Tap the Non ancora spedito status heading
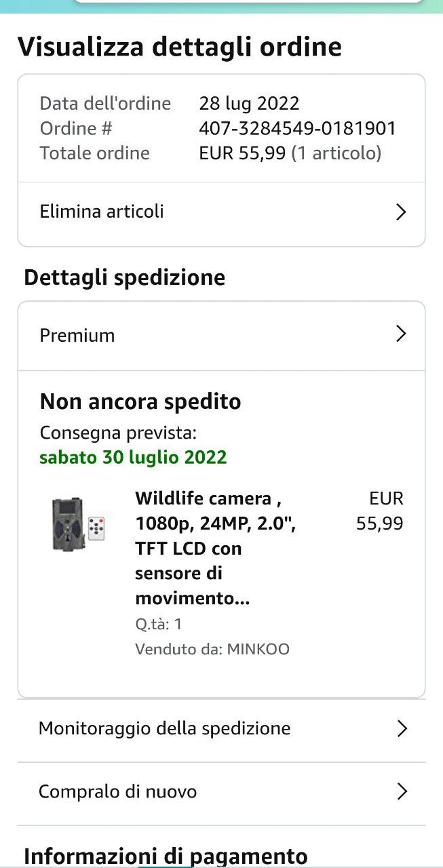 [140, 401]
